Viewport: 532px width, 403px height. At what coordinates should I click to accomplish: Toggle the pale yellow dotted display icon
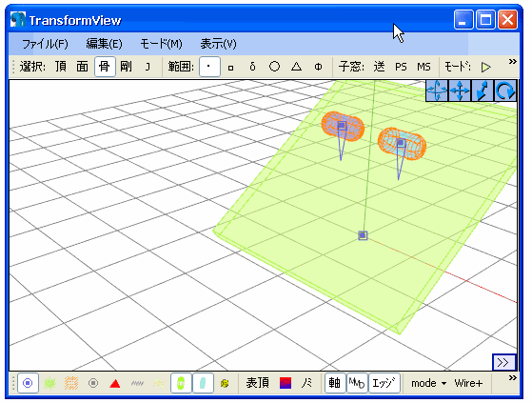click(x=159, y=383)
